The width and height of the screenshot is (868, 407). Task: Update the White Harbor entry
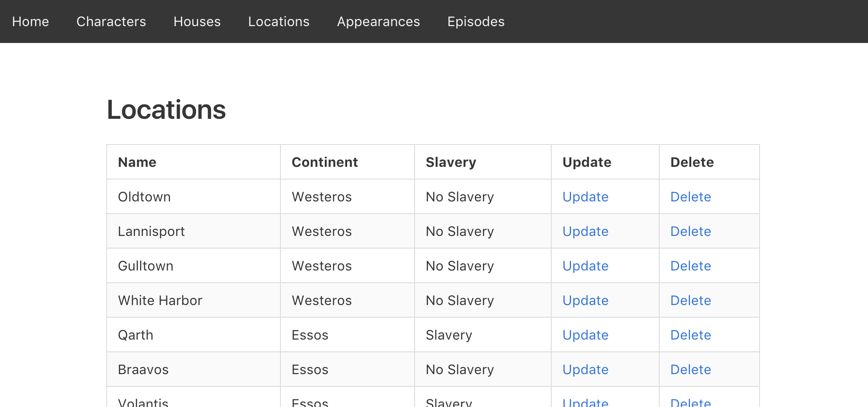[585, 300]
